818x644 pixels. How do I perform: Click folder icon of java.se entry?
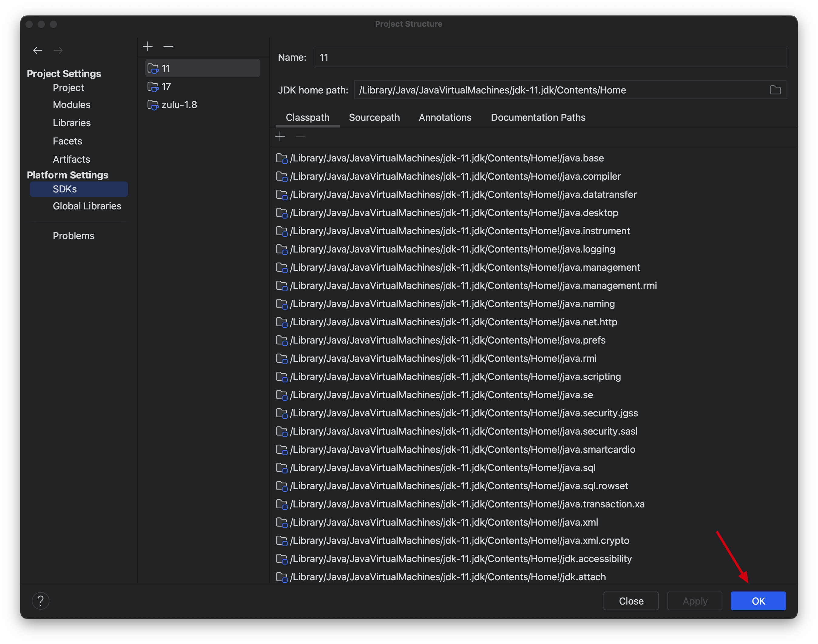[x=282, y=395]
